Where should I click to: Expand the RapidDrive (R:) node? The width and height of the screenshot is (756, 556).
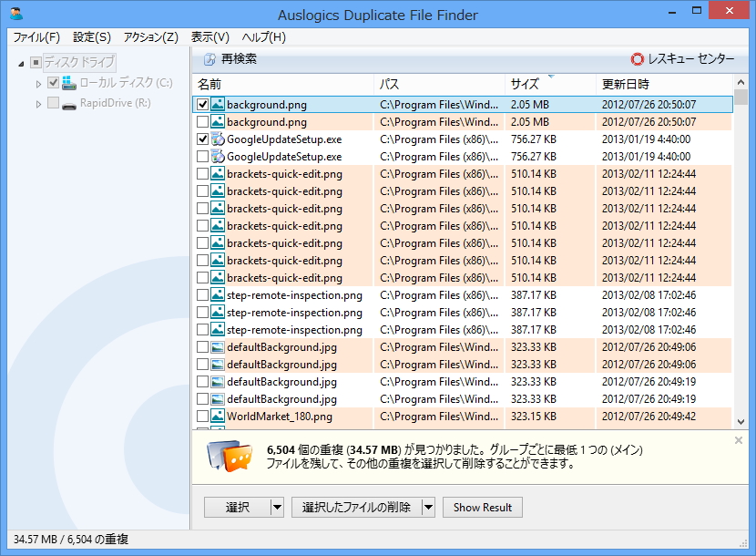point(38,104)
